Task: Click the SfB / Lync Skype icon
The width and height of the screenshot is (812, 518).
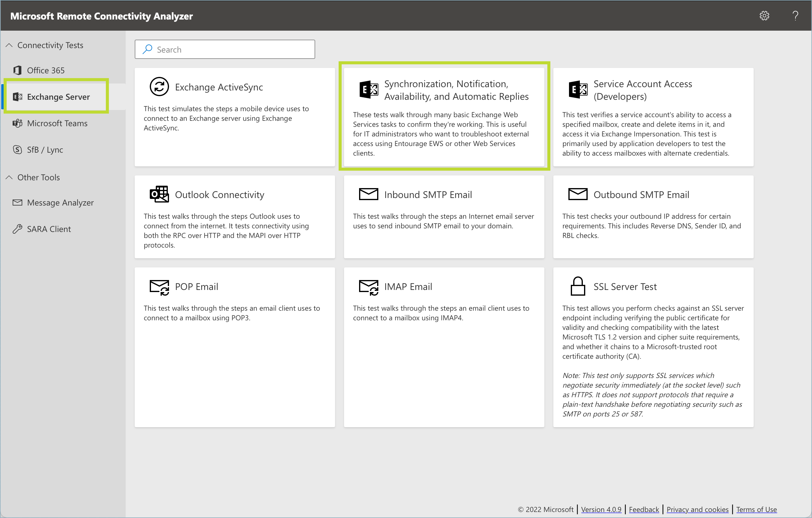Action: (17, 150)
